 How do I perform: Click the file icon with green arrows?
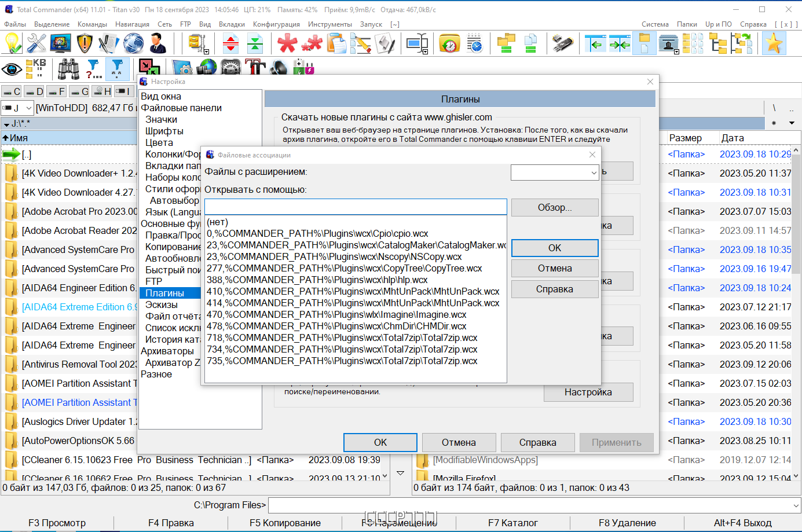(x=255, y=43)
